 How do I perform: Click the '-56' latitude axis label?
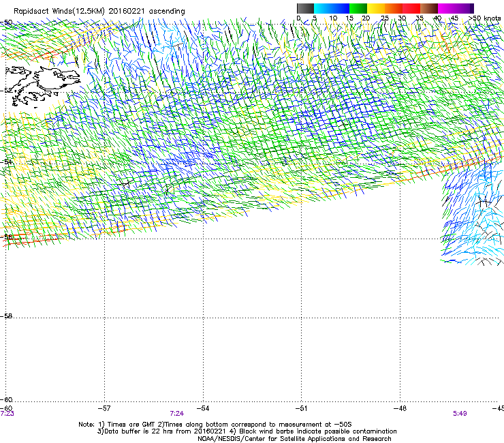(x=6, y=237)
